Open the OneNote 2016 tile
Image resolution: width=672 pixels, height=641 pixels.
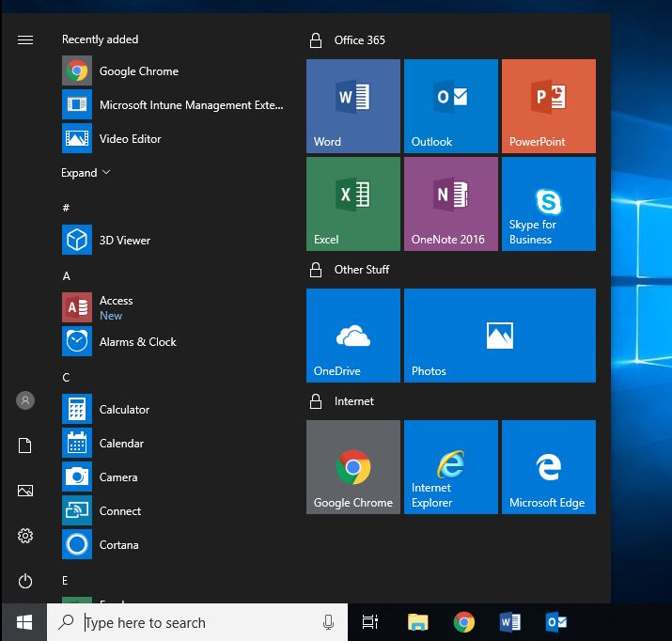[x=451, y=204]
